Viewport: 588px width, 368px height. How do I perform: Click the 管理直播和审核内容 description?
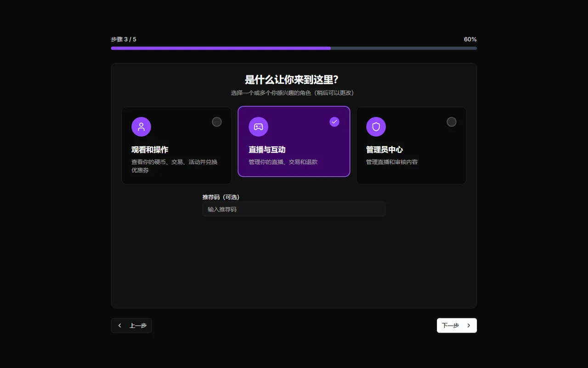pyautogui.click(x=392, y=162)
